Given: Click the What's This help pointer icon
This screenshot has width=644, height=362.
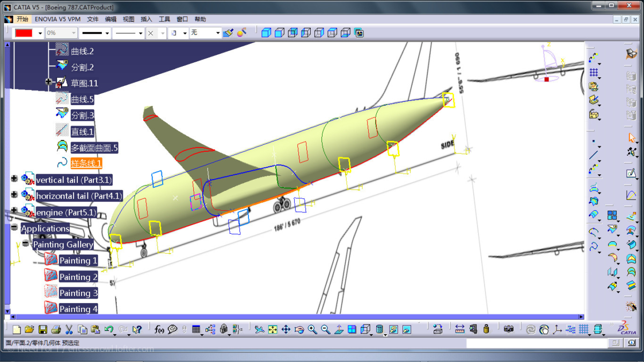Looking at the screenshot, I should click(x=137, y=329).
